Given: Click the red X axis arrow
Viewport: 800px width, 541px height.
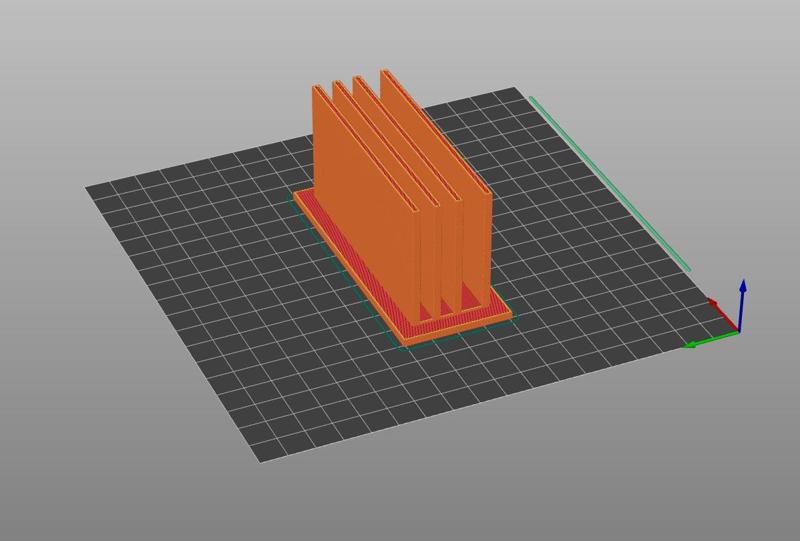Looking at the screenshot, I should pos(723,315).
